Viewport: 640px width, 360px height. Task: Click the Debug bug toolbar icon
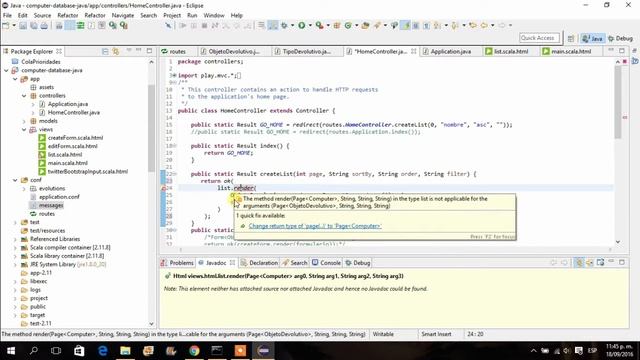[x=284, y=25]
